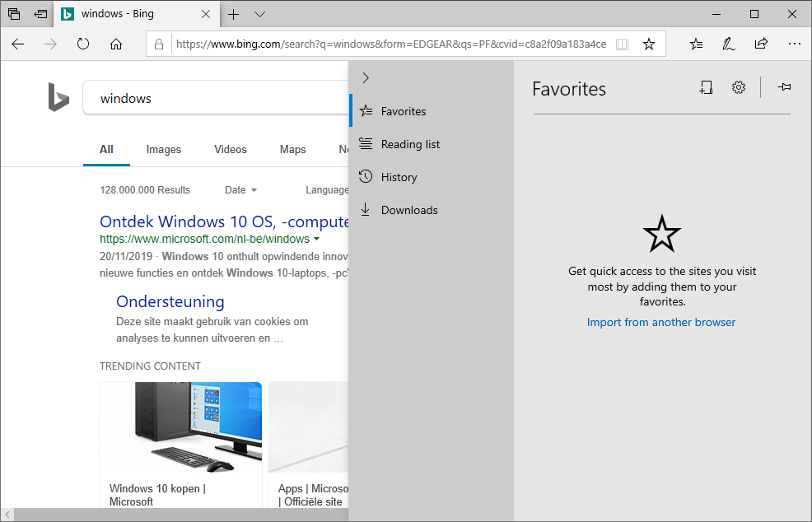Click 128.000.000 Results text

[x=145, y=190]
